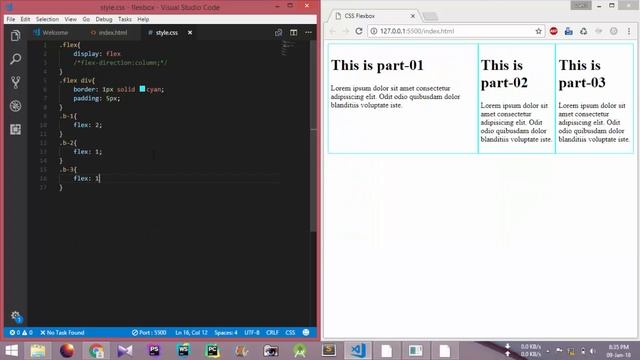Open the Source Control view

click(x=16, y=82)
